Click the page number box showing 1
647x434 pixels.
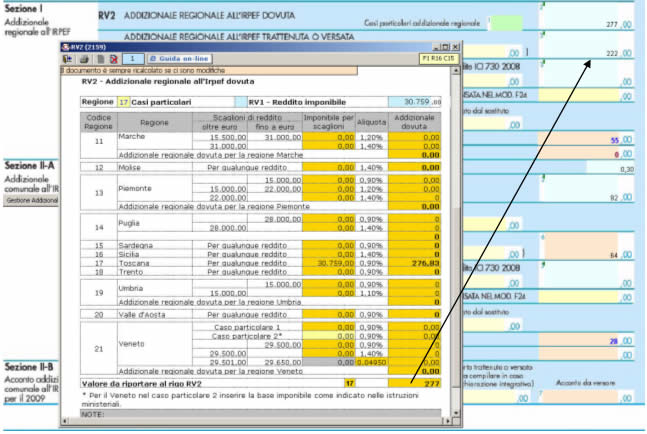134,59
